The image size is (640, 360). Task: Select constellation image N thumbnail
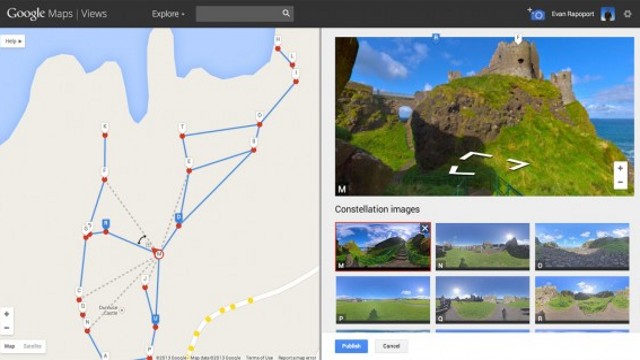pos(482,247)
